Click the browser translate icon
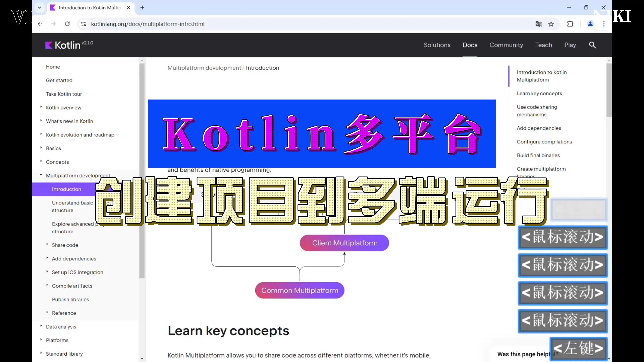The height and width of the screenshot is (362, 644). tap(539, 23)
